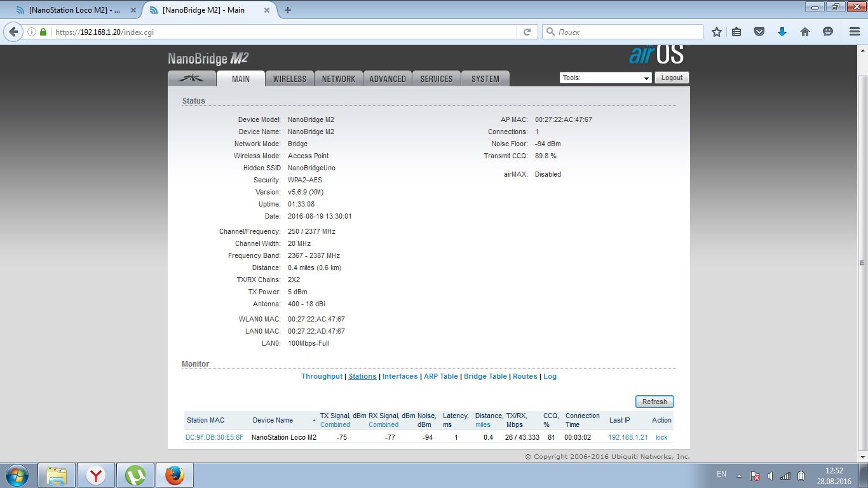This screenshot has height=488, width=868.
Task: Click the Logout button
Action: (x=672, y=78)
